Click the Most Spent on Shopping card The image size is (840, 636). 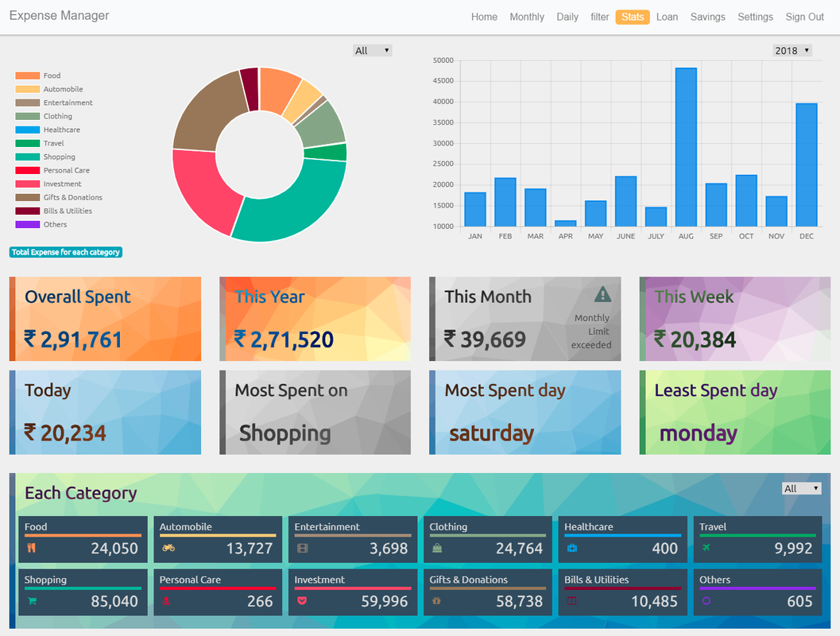pyautogui.click(x=315, y=413)
